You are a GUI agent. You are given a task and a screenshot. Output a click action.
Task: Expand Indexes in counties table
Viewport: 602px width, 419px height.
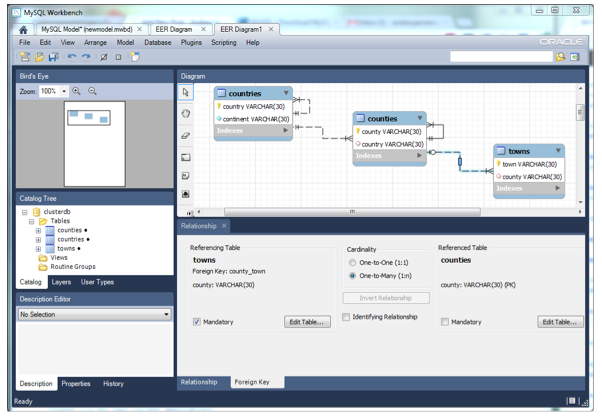419,156
